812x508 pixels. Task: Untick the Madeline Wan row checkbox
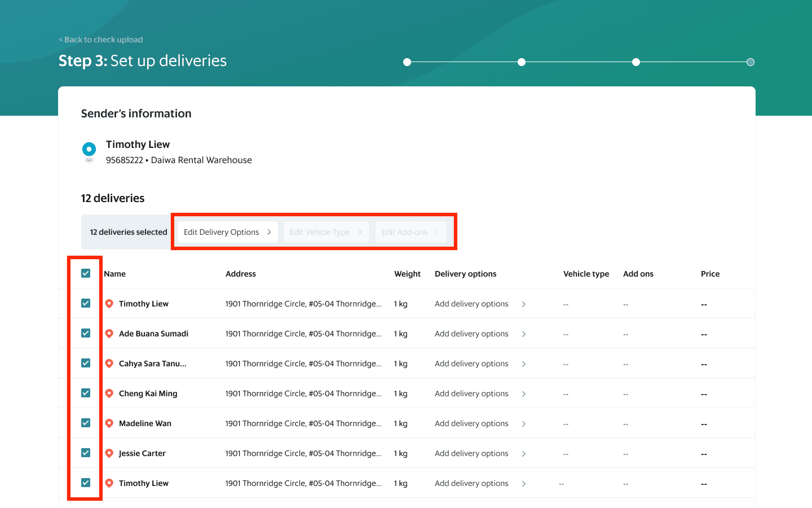pyautogui.click(x=86, y=423)
